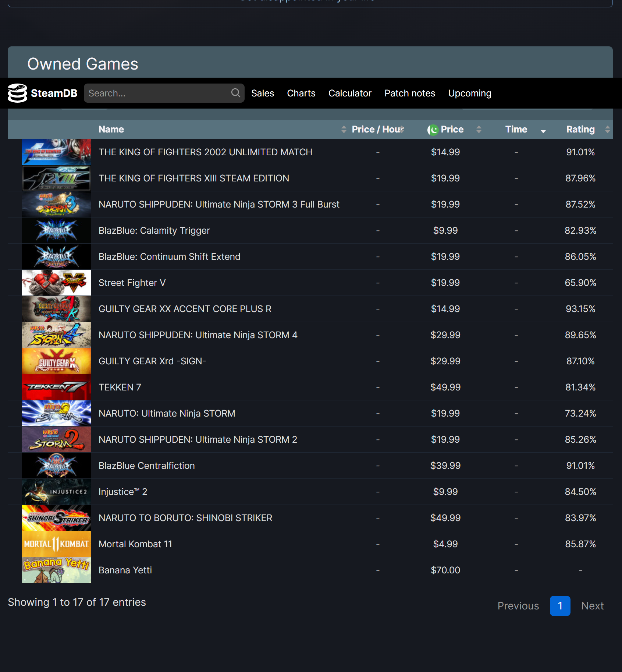Open BlazBlue: Continuum Shift Extend title
Viewport: 622px width, 672px height.
click(170, 257)
